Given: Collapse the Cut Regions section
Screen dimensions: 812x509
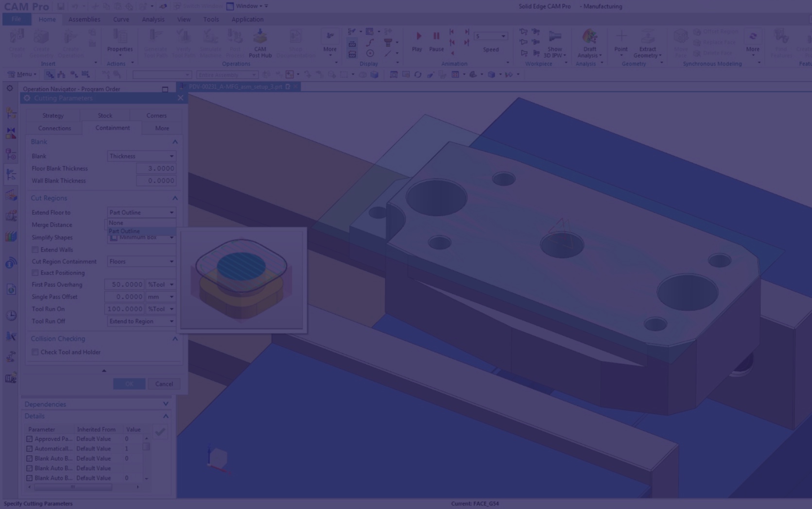Looking at the screenshot, I should tap(175, 198).
